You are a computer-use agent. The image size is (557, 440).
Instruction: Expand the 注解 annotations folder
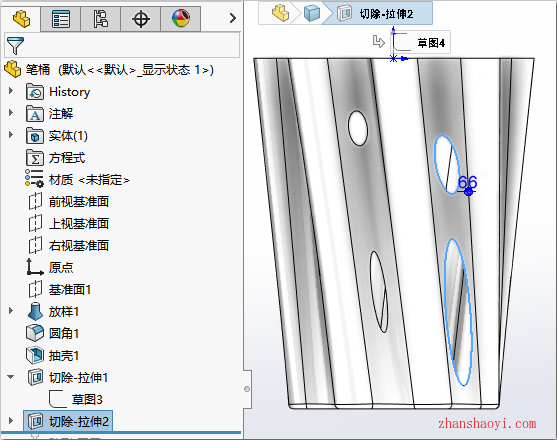pyautogui.click(x=11, y=113)
